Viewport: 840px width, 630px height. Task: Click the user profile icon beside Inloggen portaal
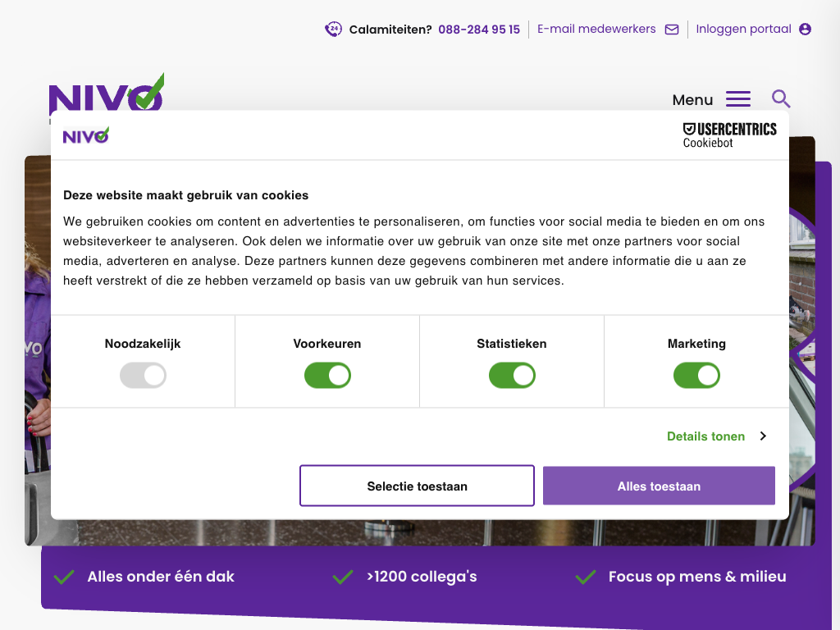(x=805, y=30)
